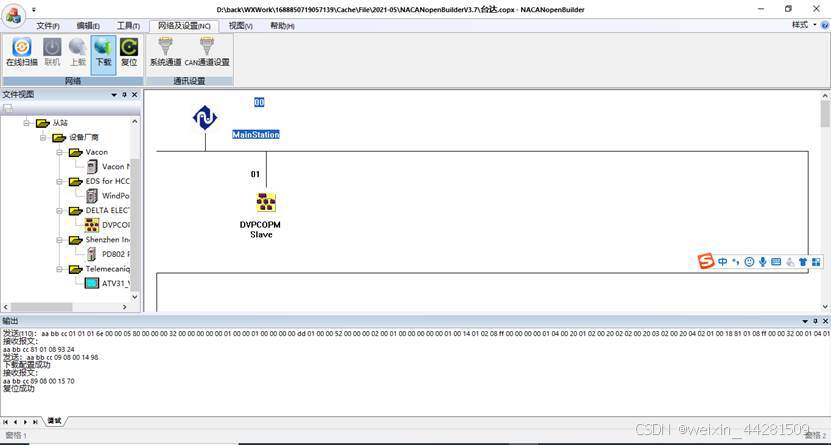The height and width of the screenshot is (445, 831).
Task: Select the 设备厂商 folder in the tree
Action: click(75, 138)
